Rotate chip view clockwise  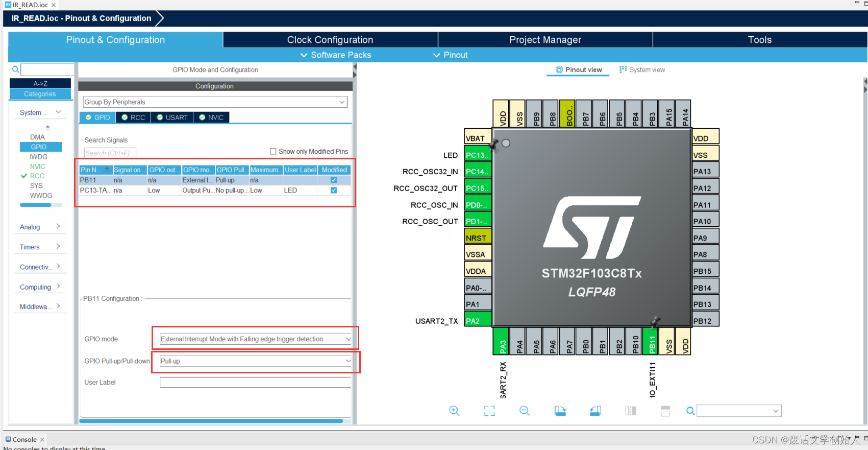(560, 411)
